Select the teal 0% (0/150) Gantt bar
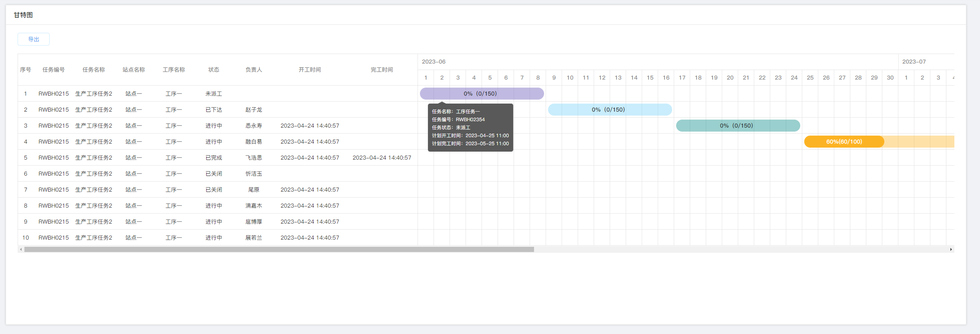 [x=738, y=126]
